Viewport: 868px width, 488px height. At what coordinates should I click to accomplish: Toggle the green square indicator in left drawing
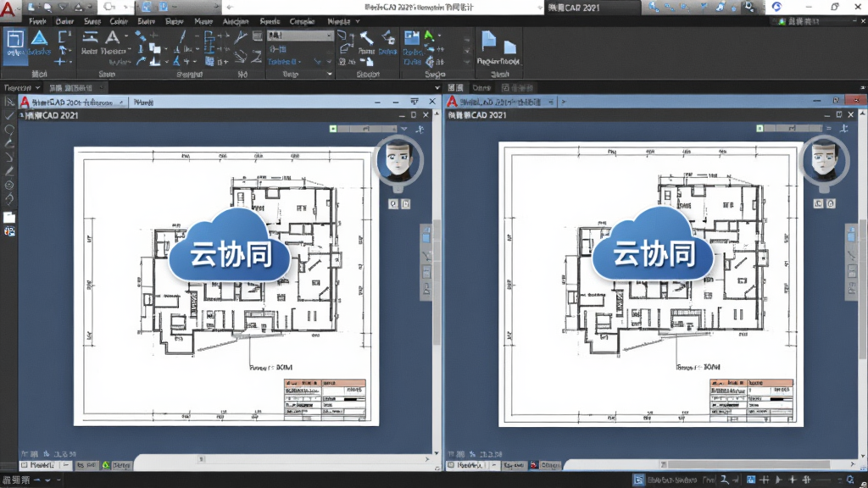pos(332,129)
